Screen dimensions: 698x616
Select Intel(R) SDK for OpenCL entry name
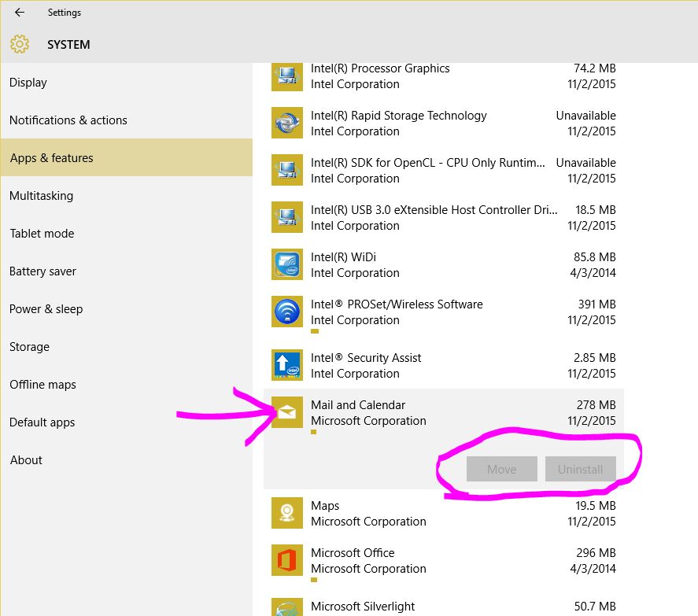428,163
